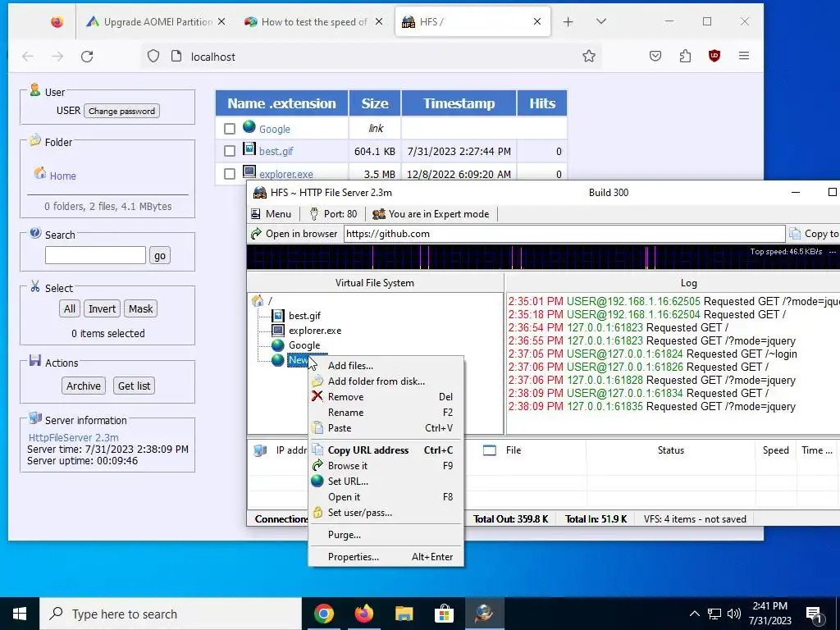Open the Firefox extensions puzzle icon

(685, 56)
